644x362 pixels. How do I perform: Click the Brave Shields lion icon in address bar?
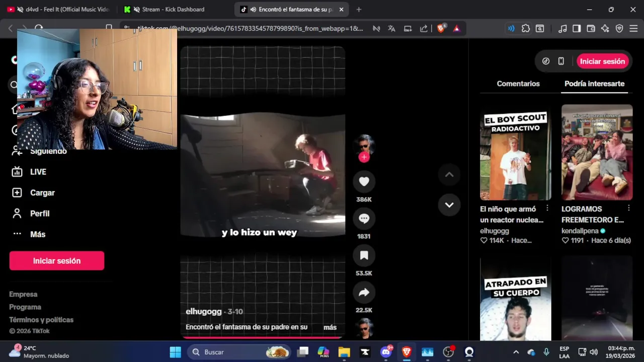(441, 29)
